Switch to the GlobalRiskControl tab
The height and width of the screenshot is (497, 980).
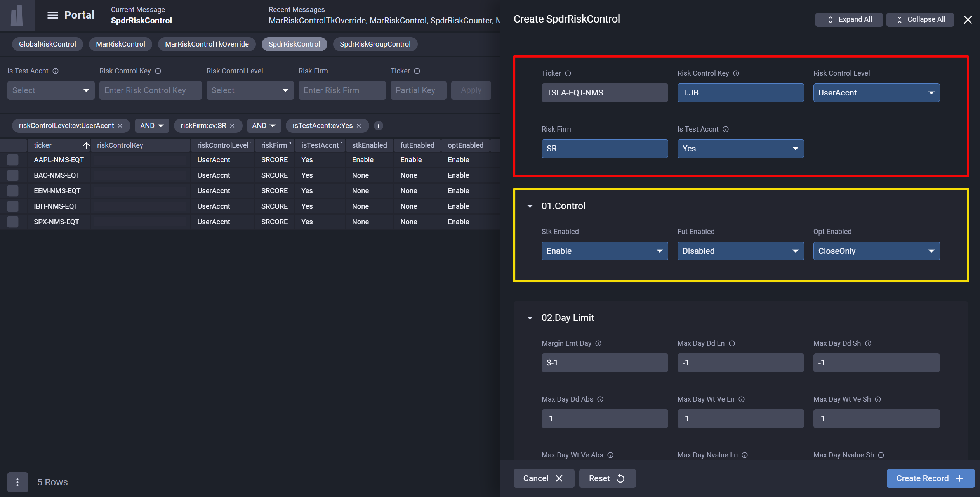point(47,44)
